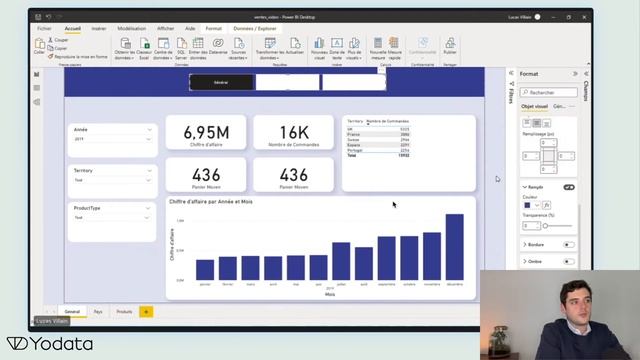
Task: Select the align bottom vertical alignment icon
Action: pyautogui.click(x=547, y=123)
